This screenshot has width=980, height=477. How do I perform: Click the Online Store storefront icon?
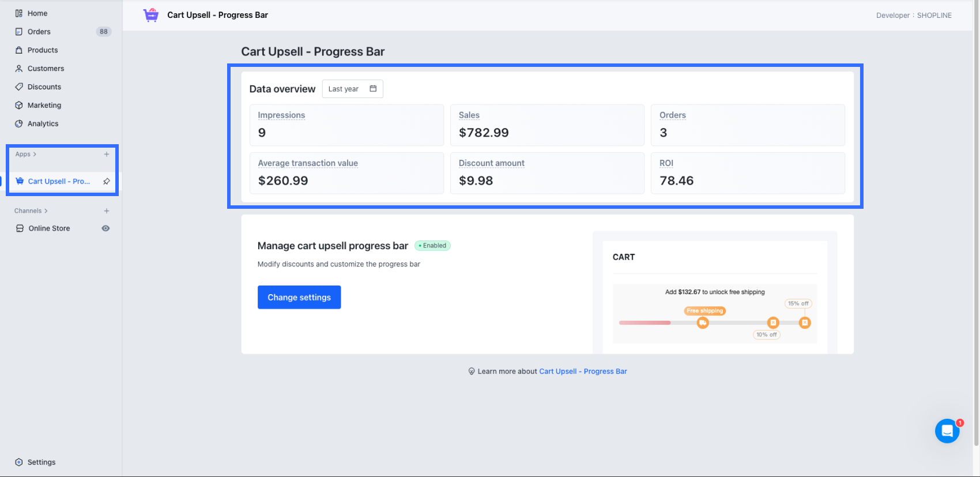pos(20,228)
